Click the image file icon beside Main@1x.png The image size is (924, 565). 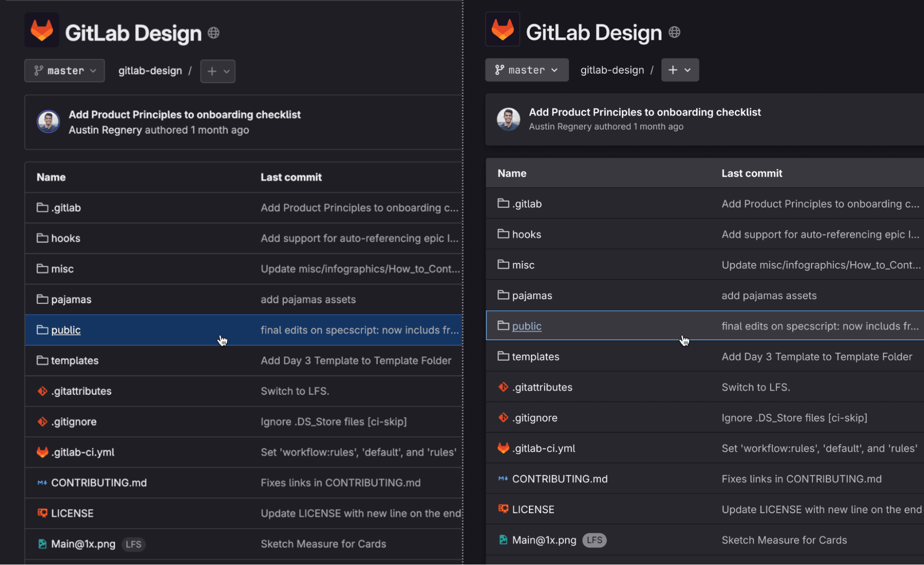[42, 544]
